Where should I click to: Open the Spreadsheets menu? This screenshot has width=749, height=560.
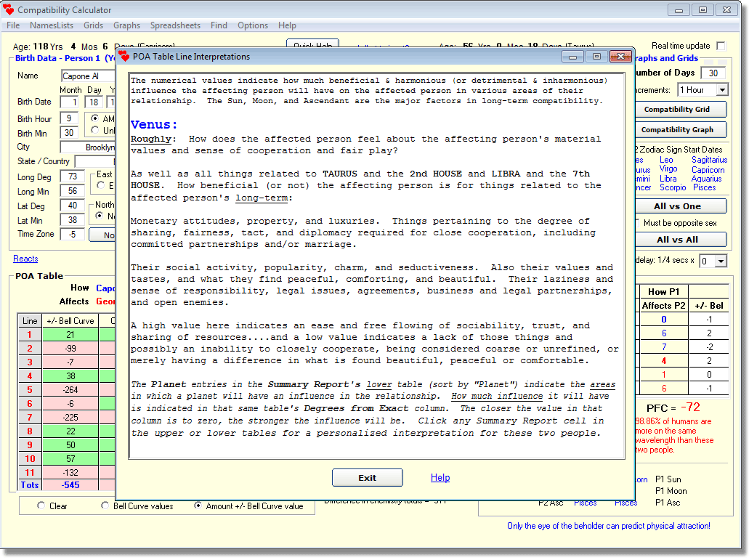(x=175, y=25)
